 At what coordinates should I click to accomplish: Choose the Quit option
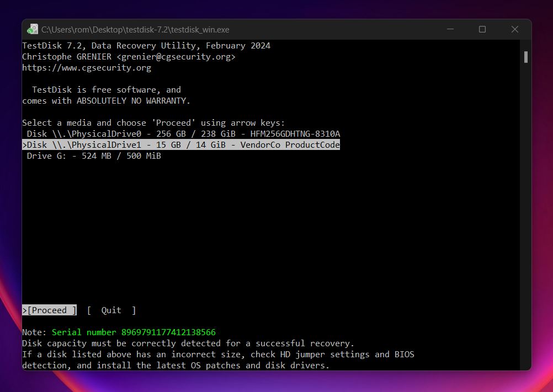[111, 310]
